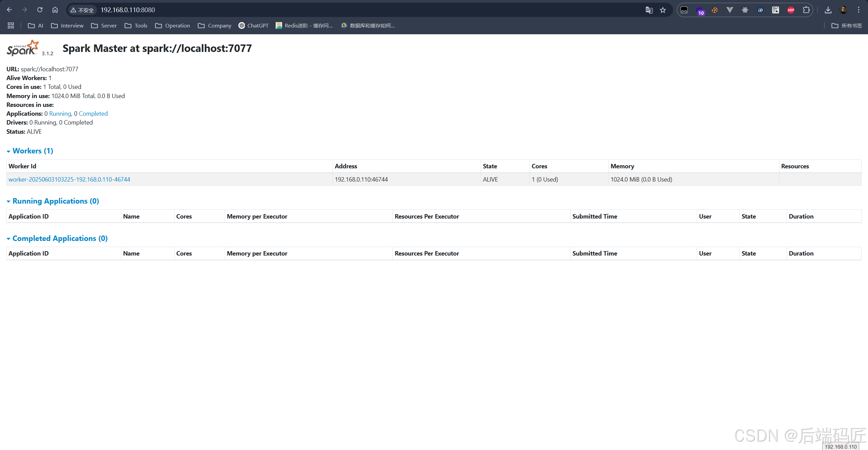Viewport: 868px width, 450px height.
Task: Open the QR code extension
Action: click(x=775, y=10)
